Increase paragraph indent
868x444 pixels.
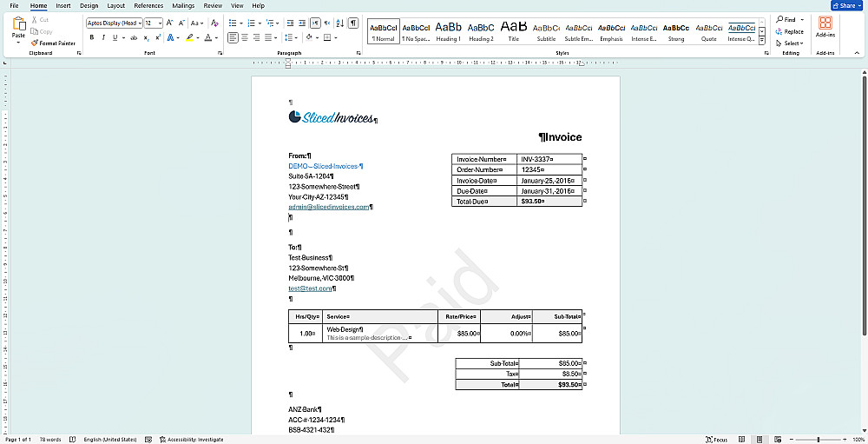pyautogui.click(x=302, y=23)
